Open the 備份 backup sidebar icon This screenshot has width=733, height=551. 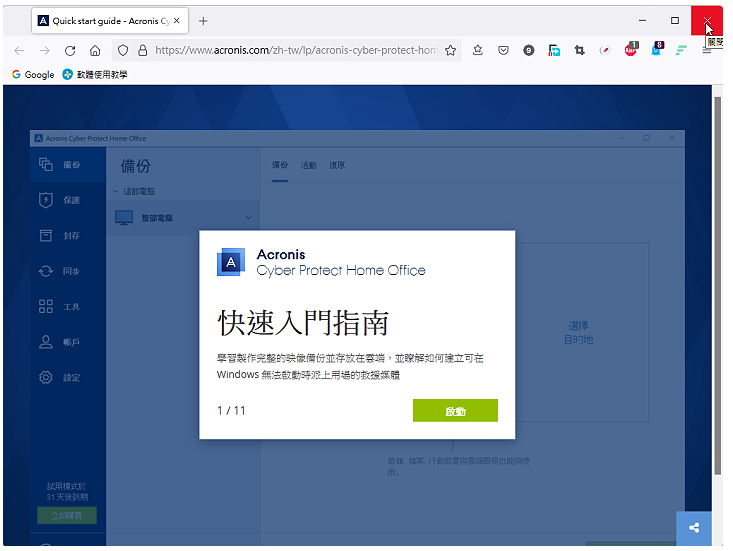[46, 165]
